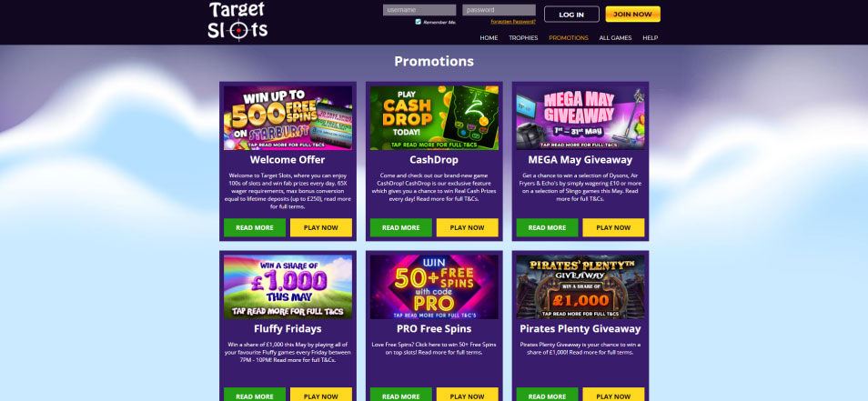Open the Forgotten Password link
This screenshot has width=868, height=401.
(512, 22)
